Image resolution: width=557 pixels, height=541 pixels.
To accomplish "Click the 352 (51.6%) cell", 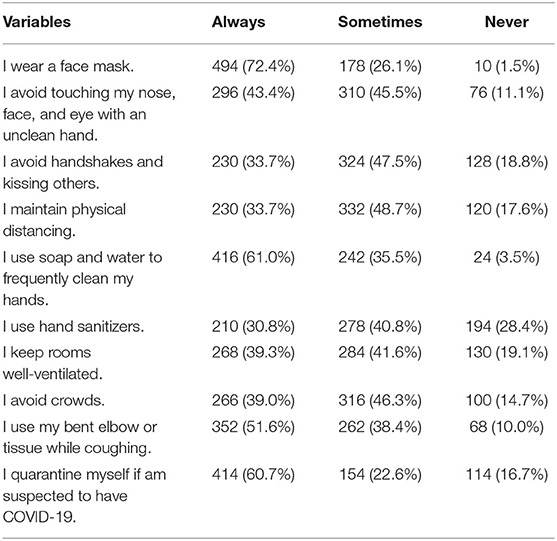I will coord(253,427).
